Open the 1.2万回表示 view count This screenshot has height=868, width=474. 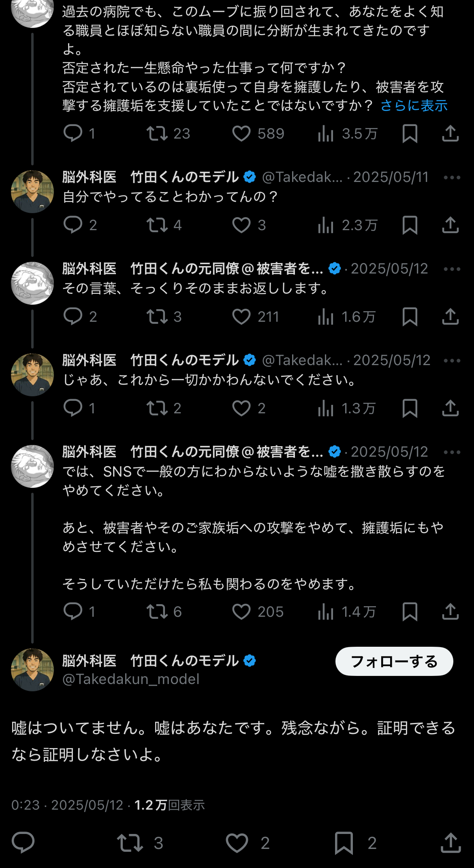tap(169, 805)
